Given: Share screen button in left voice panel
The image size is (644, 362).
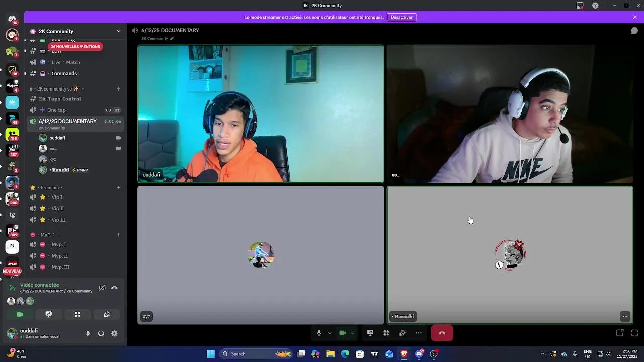Looking at the screenshot, I should pyautogui.click(x=49, y=314).
